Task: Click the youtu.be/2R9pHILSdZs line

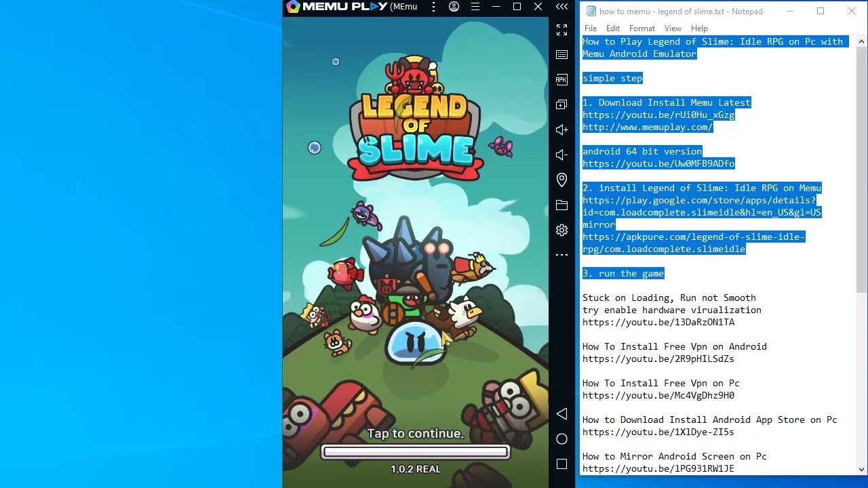Action: pos(658,359)
